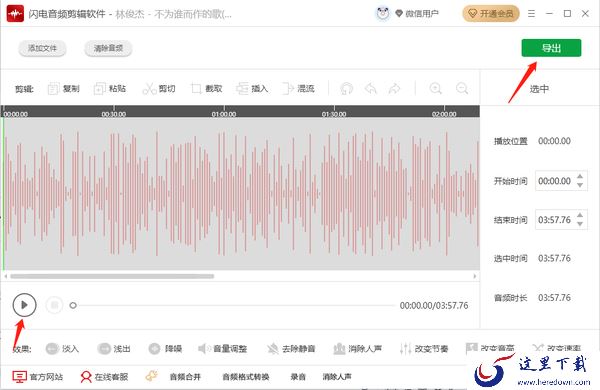Decrease 结束时间 with the down arrow
Image resolution: width=600 pixels, height=390 pixels.
(580, 224)
